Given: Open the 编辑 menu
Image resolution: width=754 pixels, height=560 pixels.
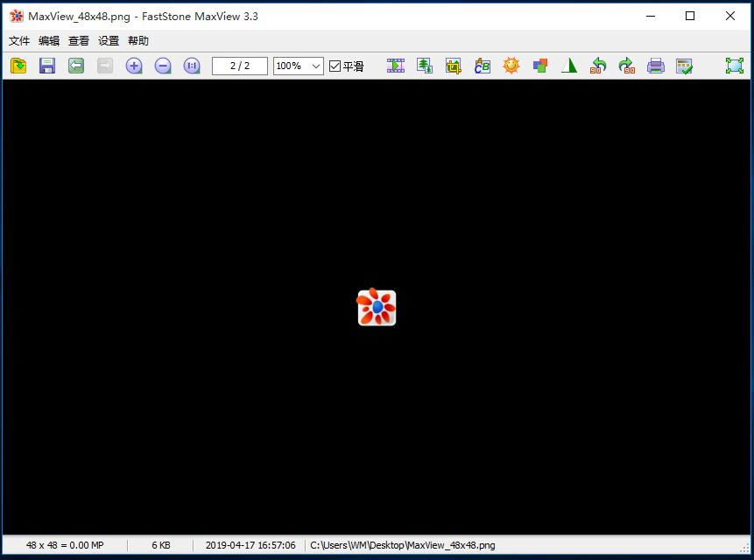Looking at the screenshot, I should click(49, 41).
